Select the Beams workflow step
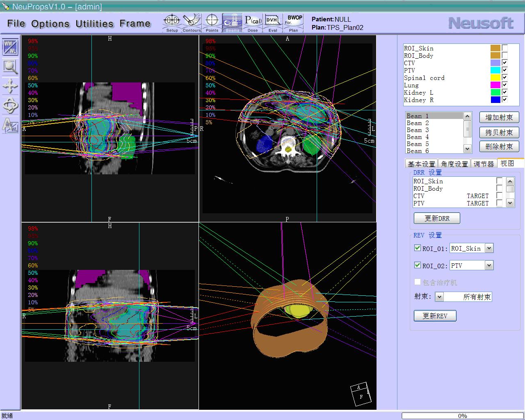 pos(232,23)
